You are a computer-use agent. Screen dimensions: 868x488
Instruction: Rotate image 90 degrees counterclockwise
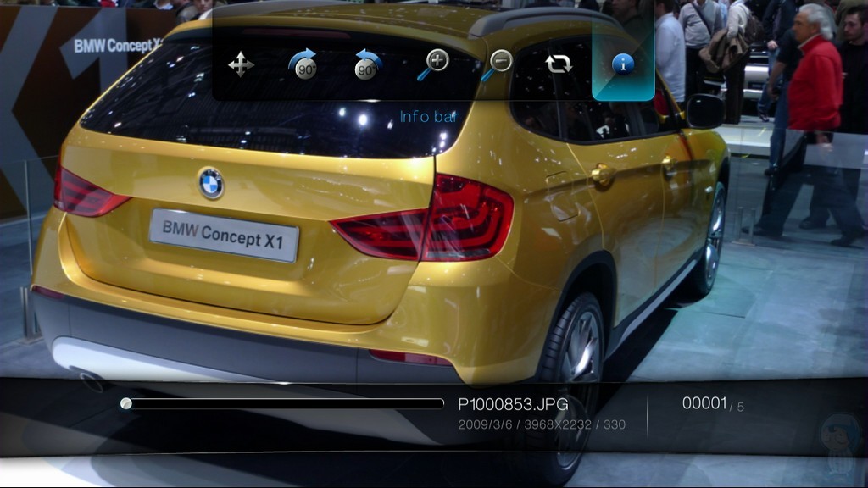pyautogui.click(x=368, y=64)
